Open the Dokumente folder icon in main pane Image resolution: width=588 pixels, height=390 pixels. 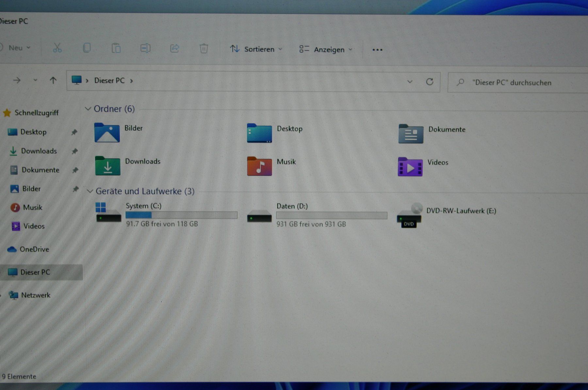point(411,134)
